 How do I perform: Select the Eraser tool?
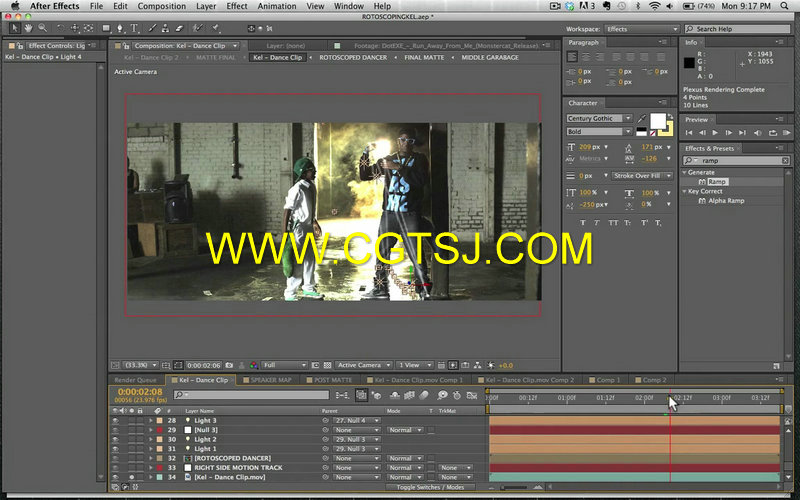pyautogui.click(x=179, y=28)
